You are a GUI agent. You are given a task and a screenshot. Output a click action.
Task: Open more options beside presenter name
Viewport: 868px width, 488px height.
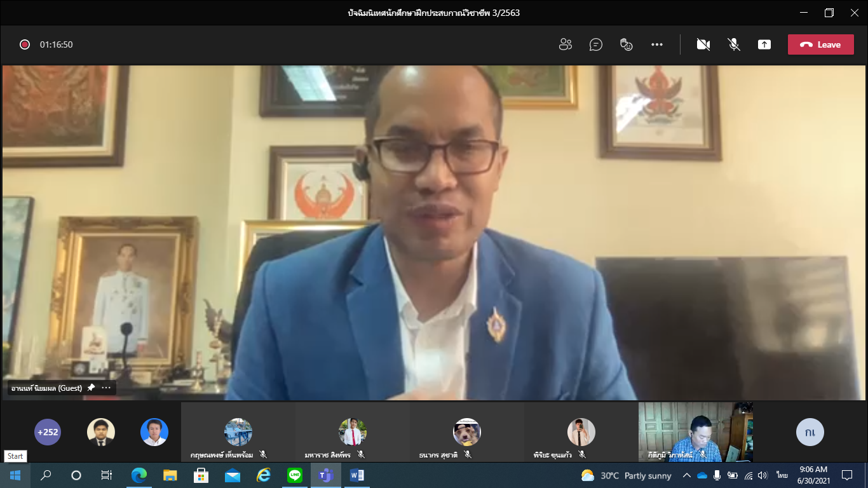pos(106,388)
